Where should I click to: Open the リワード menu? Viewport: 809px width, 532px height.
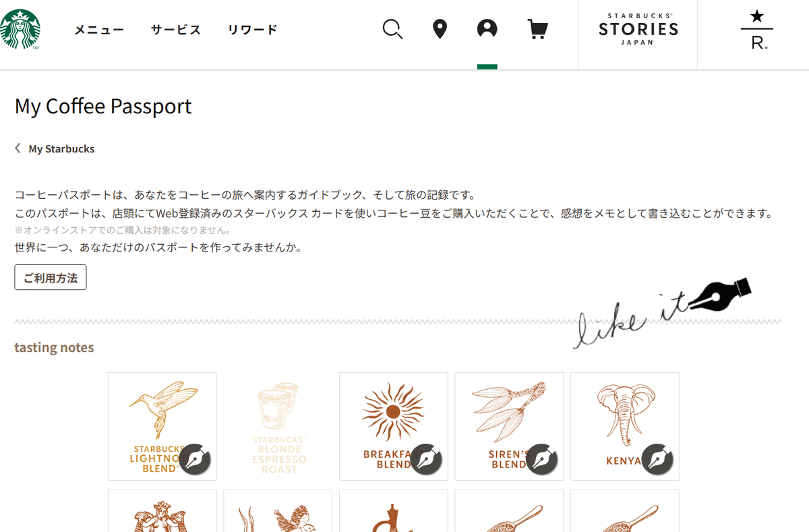[253, 30]
